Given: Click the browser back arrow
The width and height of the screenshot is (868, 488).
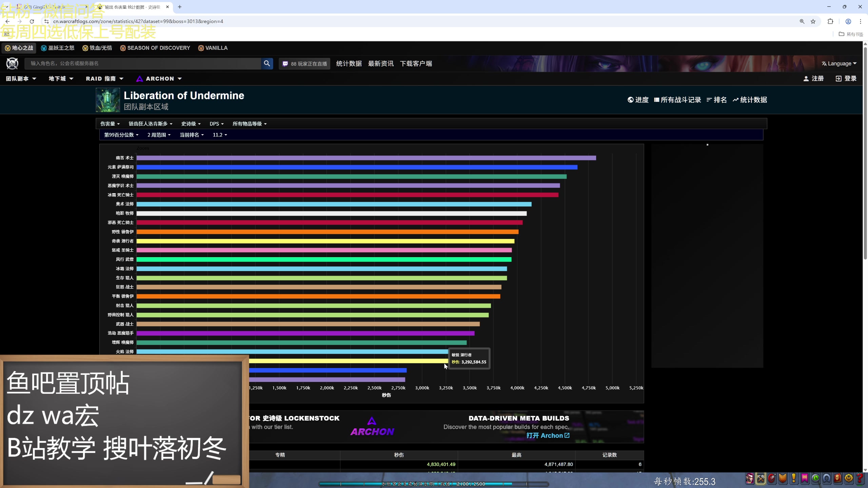Looking at the screenshot, I should pyautogui.click(x=7, y=21).
